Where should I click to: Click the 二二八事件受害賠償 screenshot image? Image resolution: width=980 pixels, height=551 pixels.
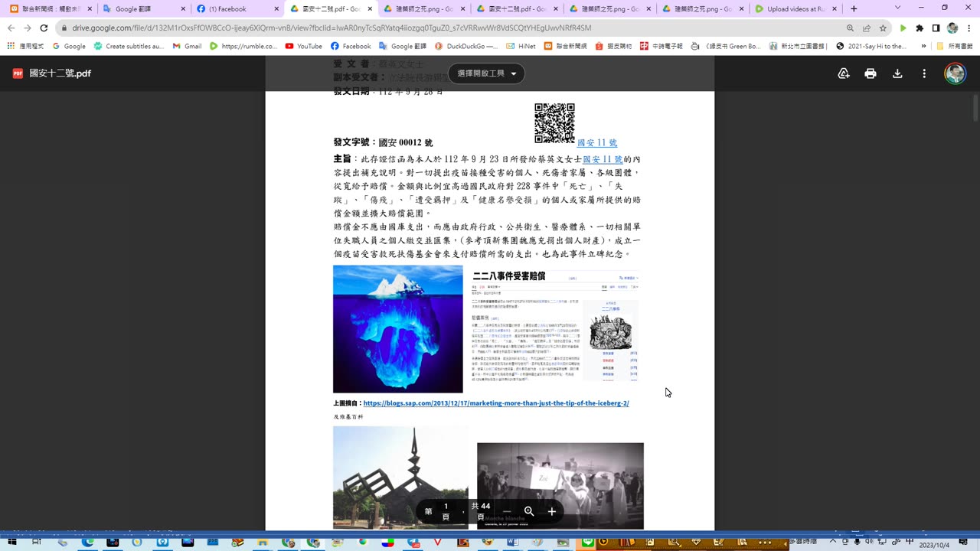tap(556, 325)
